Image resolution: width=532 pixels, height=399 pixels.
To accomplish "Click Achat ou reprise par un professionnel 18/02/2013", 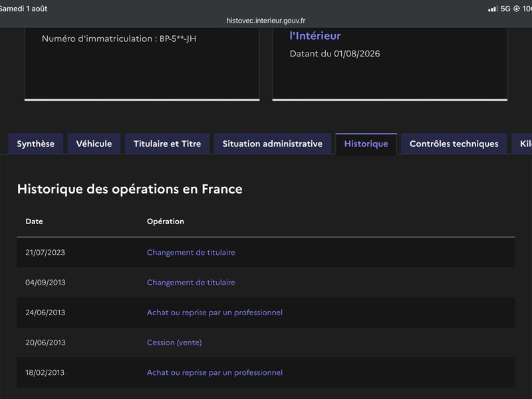I will pyautogui.click(x=215, y=372).
